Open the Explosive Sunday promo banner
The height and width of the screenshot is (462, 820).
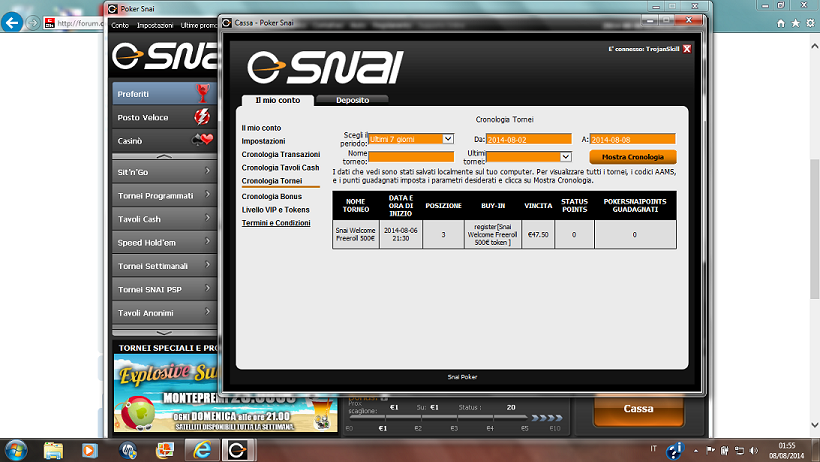click(x=226, y=393)
